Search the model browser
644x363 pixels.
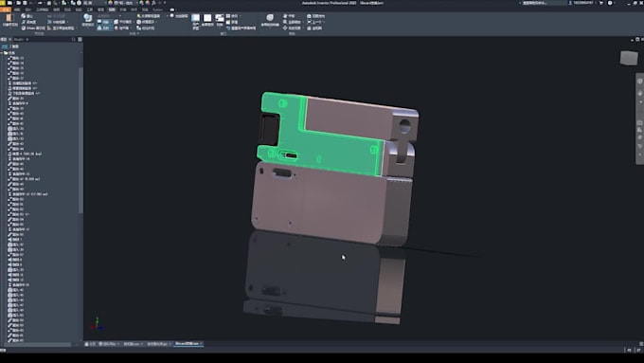[74, 40]
